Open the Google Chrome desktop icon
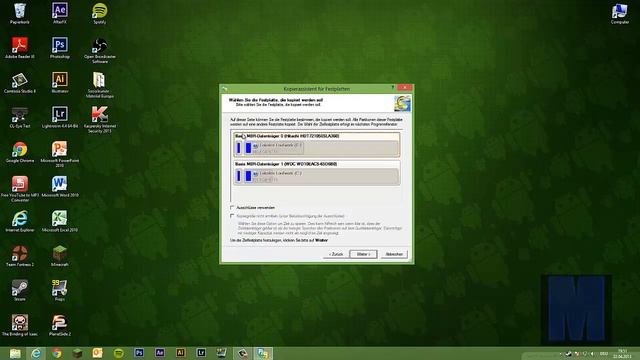 (x=20, y=152)
